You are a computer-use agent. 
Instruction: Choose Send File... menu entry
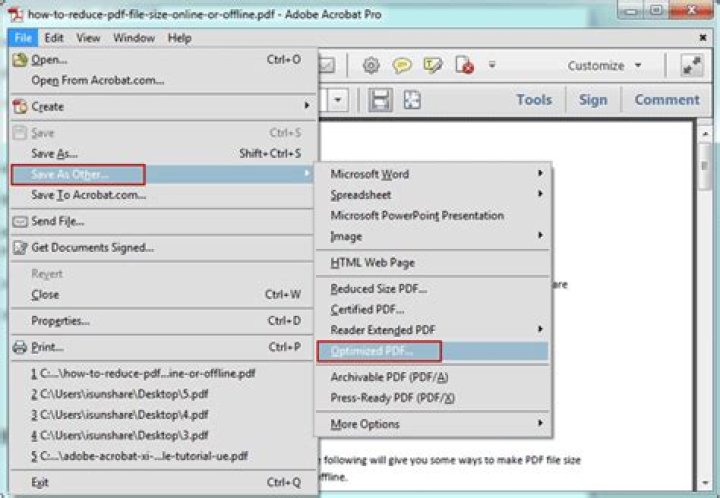pyautogui.click(x=162, y=222)
